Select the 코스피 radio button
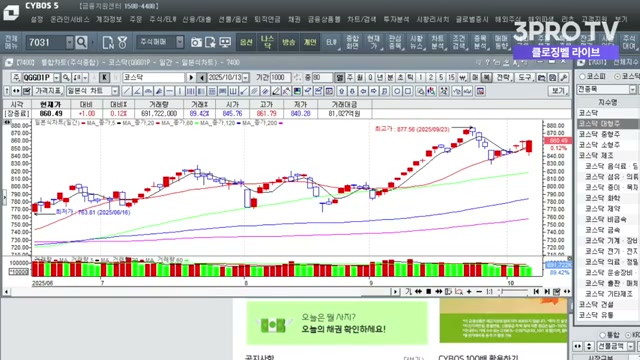The width and height of the screenshot is (640, 360). click(582, 76)
